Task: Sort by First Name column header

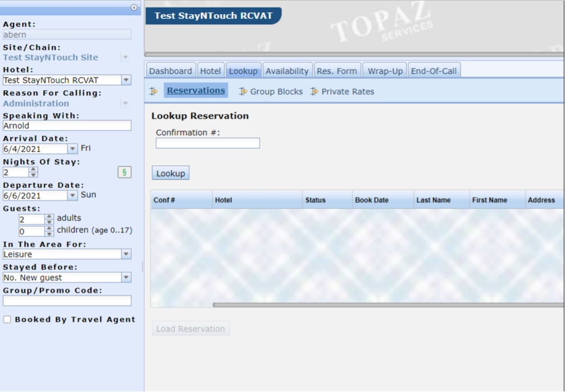Action: pos(497,200)
